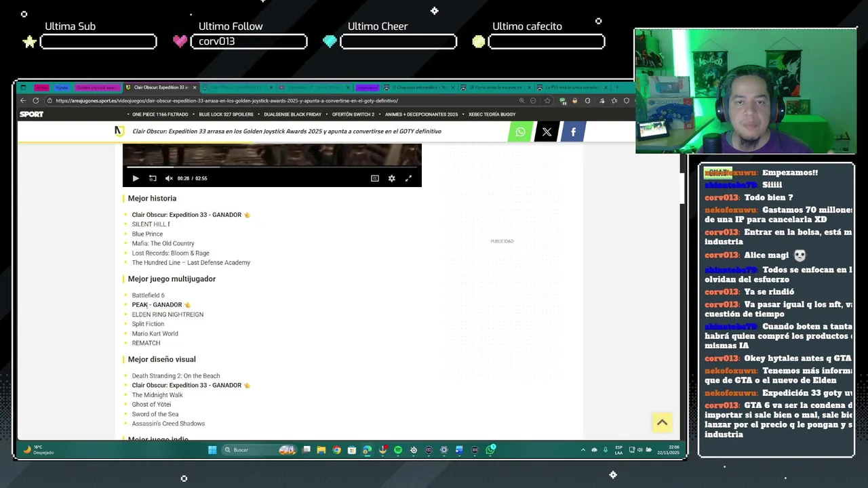Click the yellow article logo icon in sticky header
The image size is (868, 488).
click(x=120, y=131)
